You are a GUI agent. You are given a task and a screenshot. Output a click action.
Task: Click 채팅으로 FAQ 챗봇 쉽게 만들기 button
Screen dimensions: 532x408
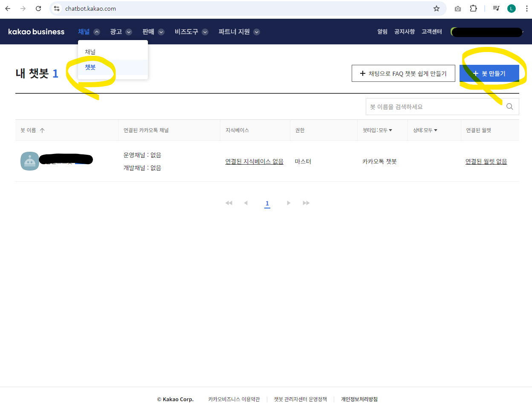click(x=403, y=73)
